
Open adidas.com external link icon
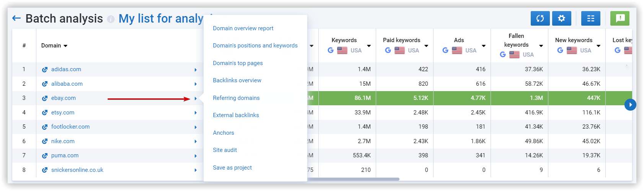[45, 70]
